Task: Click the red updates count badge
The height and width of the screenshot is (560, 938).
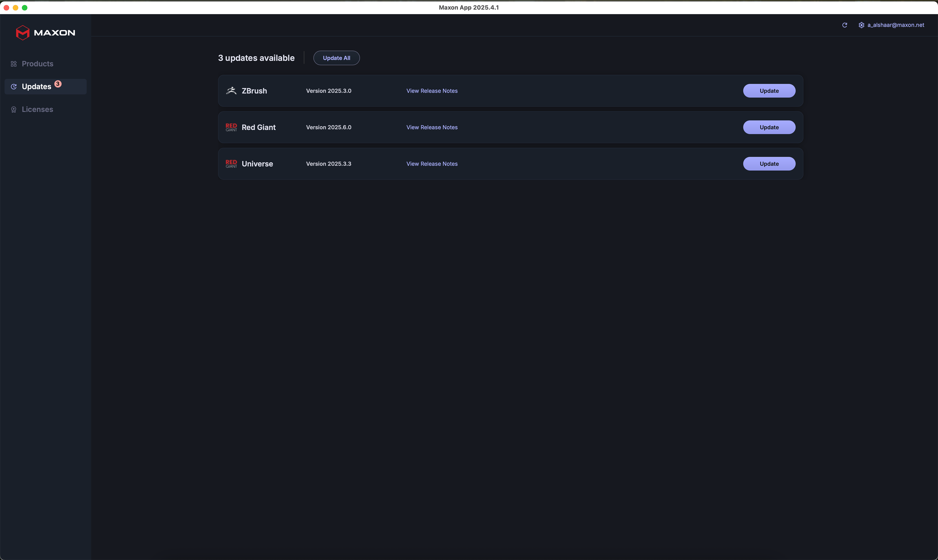Action: [58, 84]
